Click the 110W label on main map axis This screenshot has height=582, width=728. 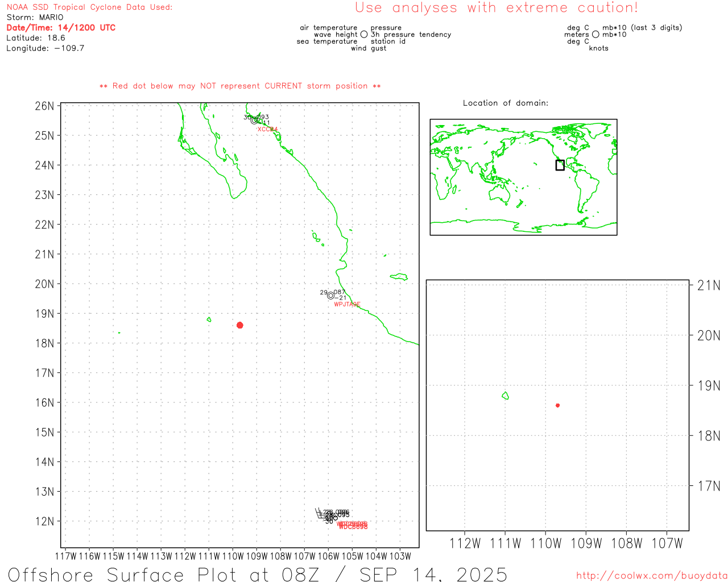point(233,556)
